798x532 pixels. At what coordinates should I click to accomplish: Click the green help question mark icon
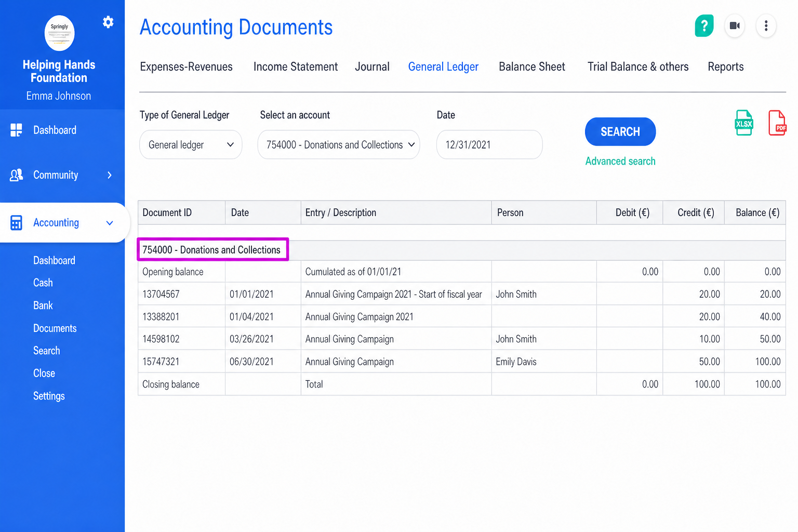tap(704, 25)
